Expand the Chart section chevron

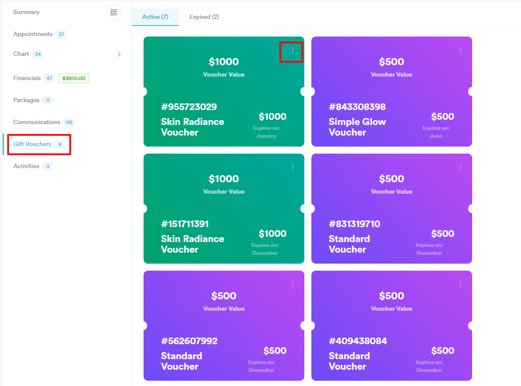tap(119, 54)
